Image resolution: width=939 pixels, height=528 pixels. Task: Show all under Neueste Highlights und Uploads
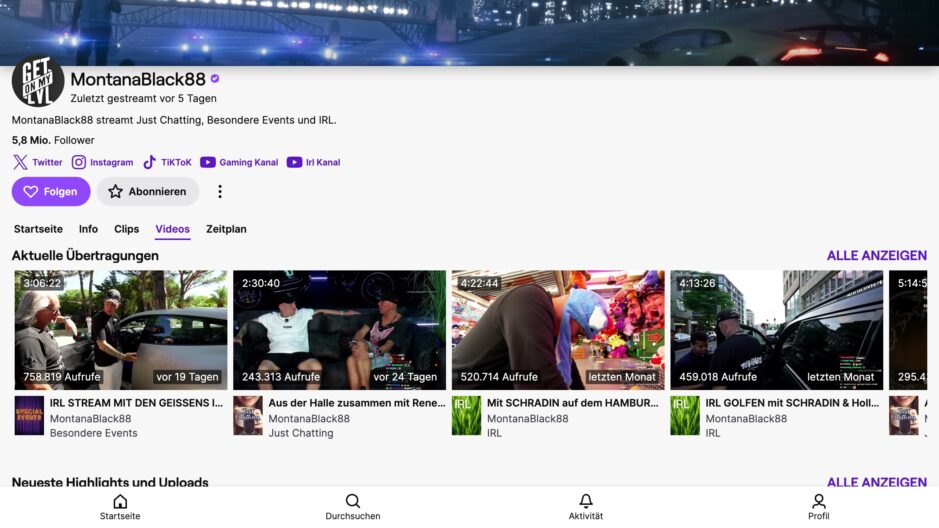(877, 482)
